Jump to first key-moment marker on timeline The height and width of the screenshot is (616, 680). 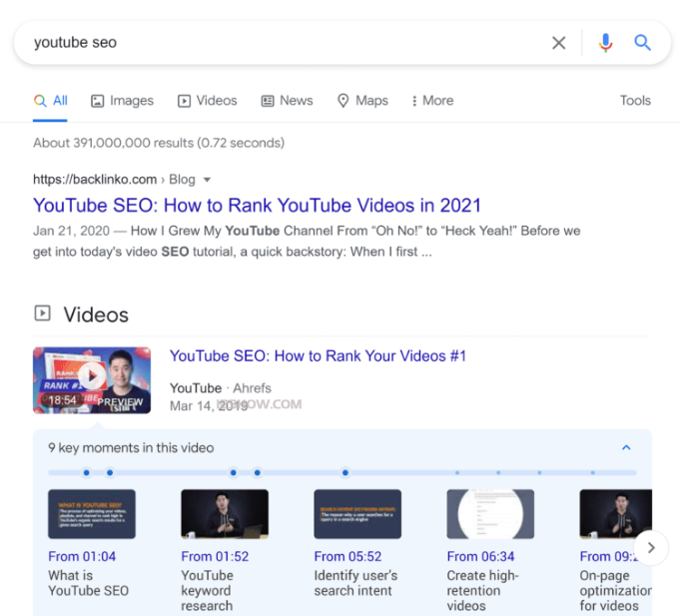tap(86, 472)
